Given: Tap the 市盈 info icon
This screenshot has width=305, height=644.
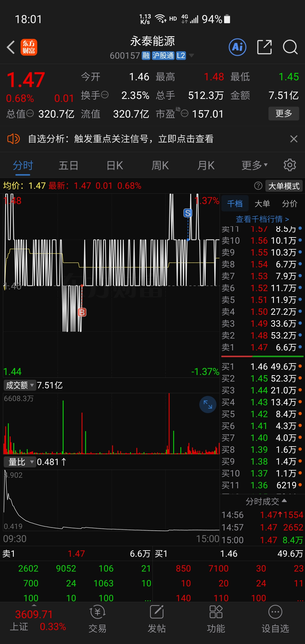Looking at the screenshot, I should pos(184,114).
